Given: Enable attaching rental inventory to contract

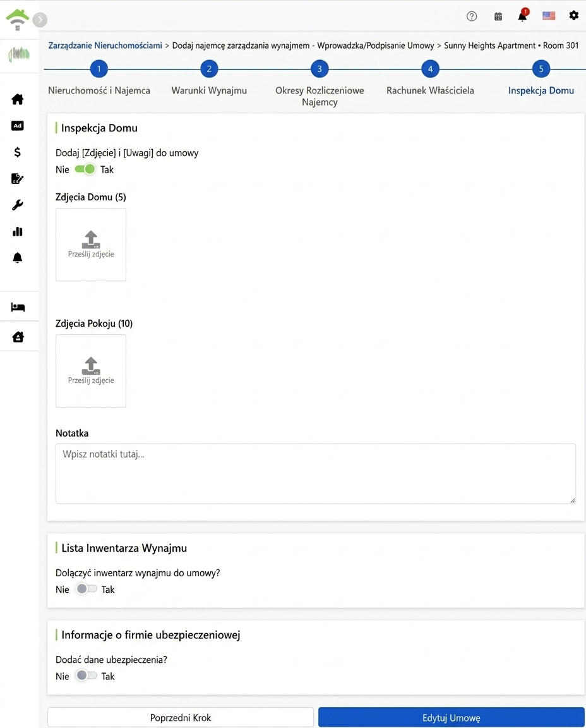Looking at the screenshot, I should 87,589.
